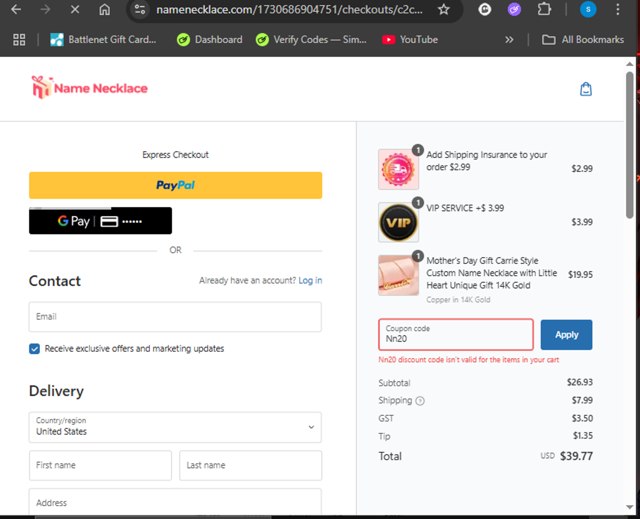This screenshot has width=640, height=519.
Task: Click the name necklace product thumbnail
Action: [398, 275]
